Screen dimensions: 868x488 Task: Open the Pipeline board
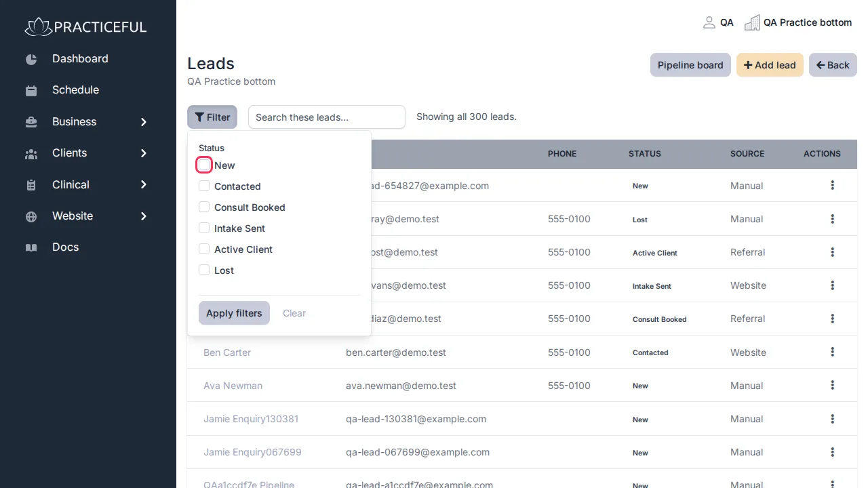(690, 65)
